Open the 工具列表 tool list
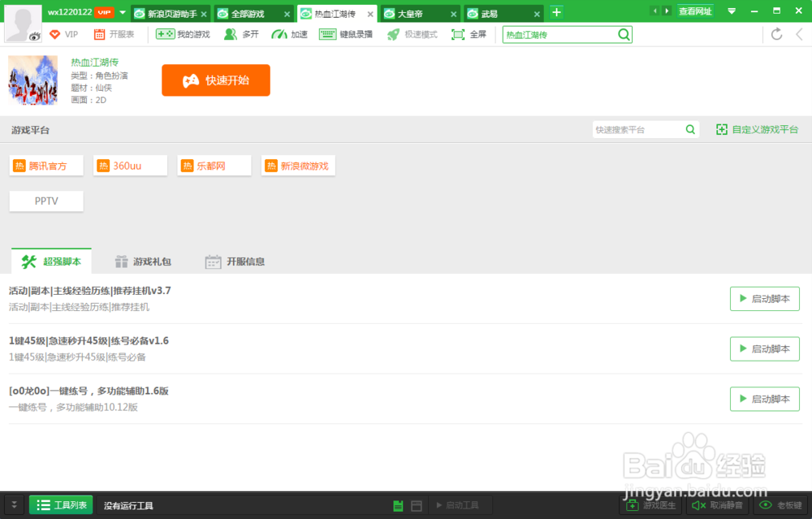Viewport: 812px width, 519px height. click(61, 504)
